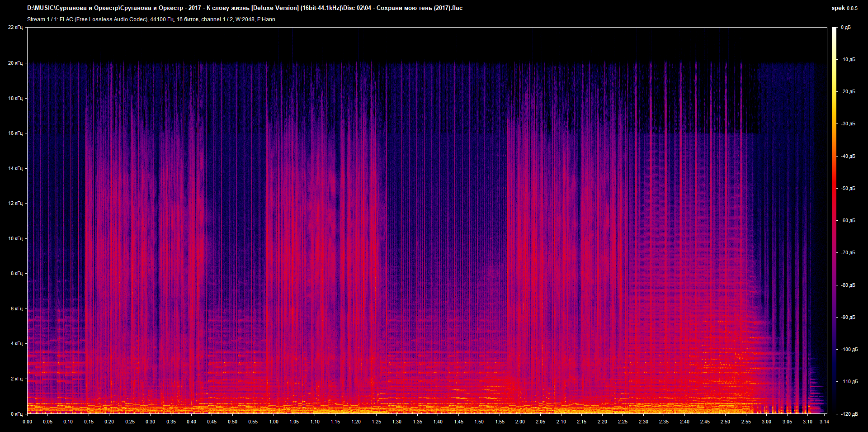Click the color gradient dB scale bar
The image size is (868, 432).
point(834,220)
